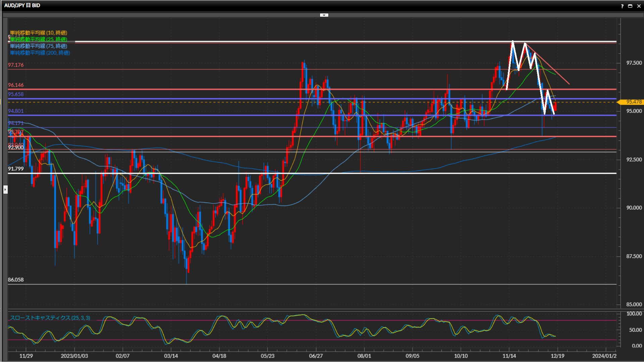Select the 97.176 horizontal line label
Viewport: 644px width, 362px height.
coord(16,65)
